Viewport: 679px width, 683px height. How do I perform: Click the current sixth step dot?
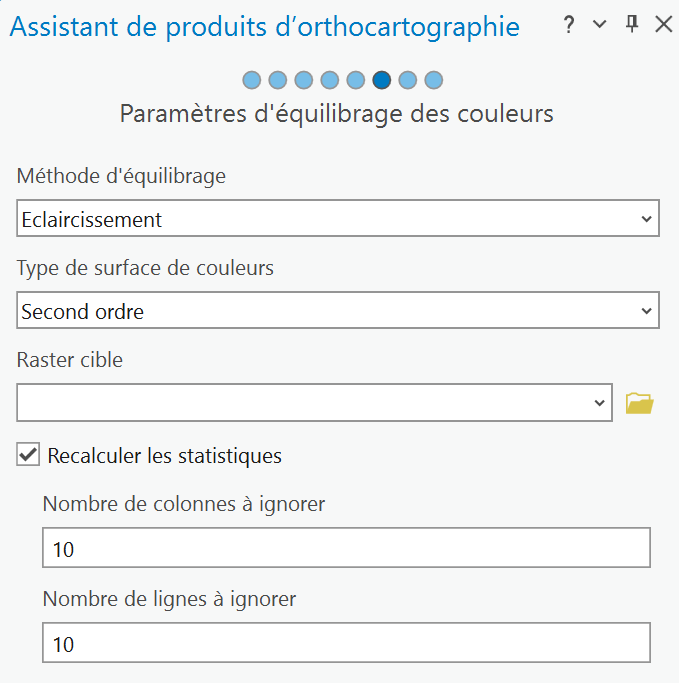381,80
